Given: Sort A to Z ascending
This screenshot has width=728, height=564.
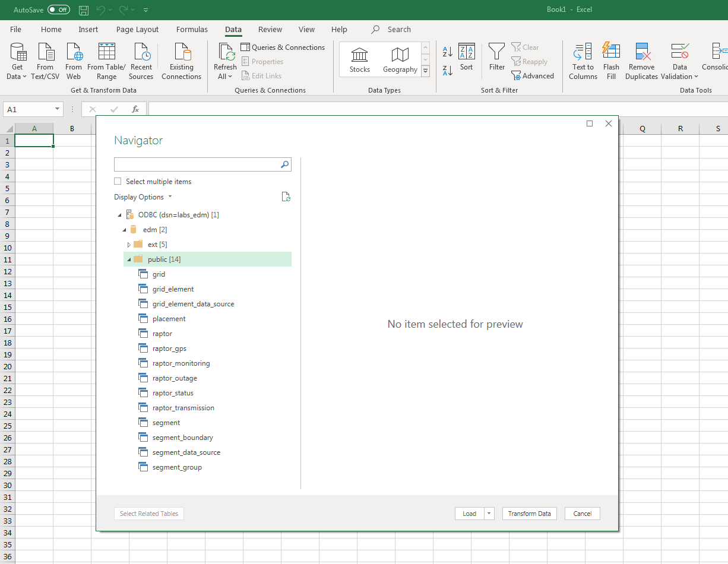Looking at the screenshot, I should point(448,52).
